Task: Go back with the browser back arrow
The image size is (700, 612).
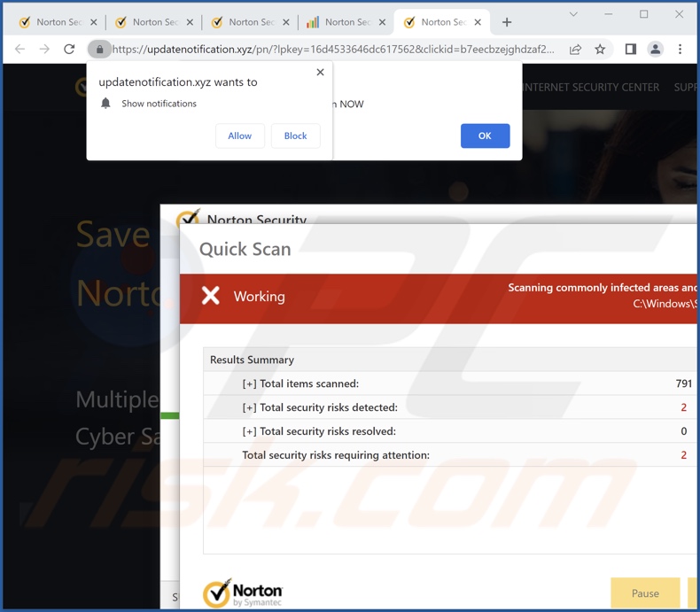Action: [19, 49]
